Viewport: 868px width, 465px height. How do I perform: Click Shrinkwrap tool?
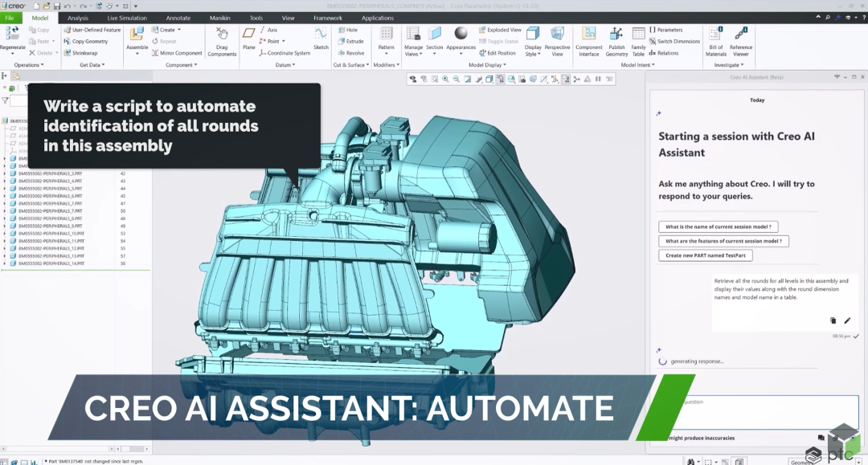(80, 53)
